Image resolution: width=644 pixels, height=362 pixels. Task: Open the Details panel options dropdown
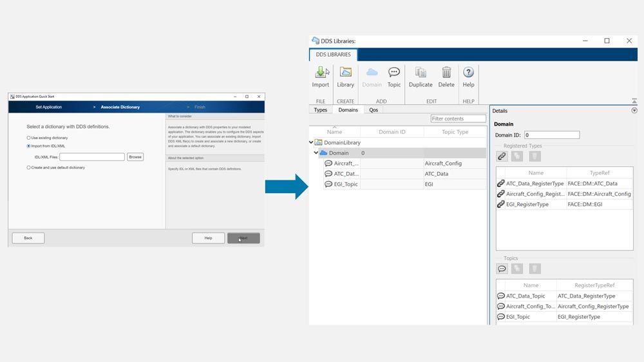click(x=634, y=111)
